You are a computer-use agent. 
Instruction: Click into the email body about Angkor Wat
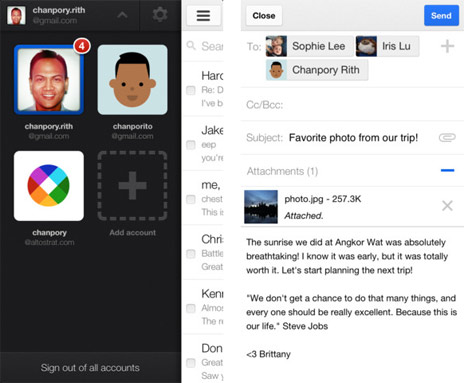coord(347,256)
